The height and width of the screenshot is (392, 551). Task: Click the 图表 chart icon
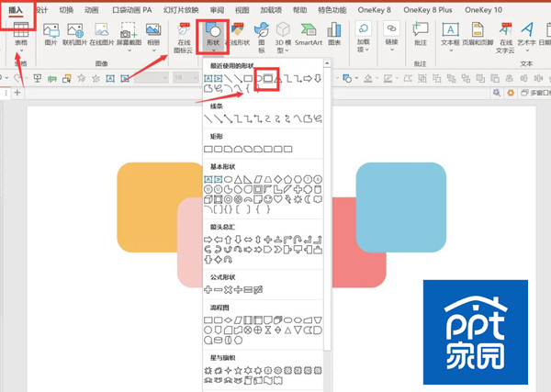click(334, 34)
